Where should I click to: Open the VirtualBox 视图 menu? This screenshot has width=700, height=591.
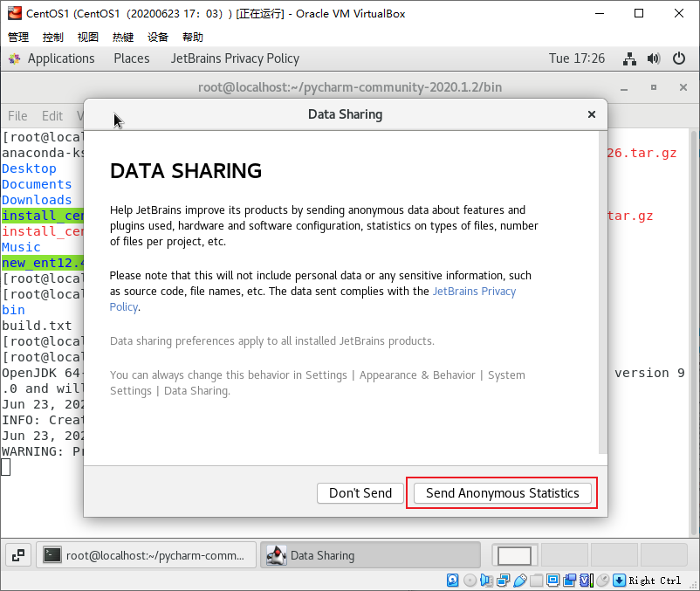88,37
